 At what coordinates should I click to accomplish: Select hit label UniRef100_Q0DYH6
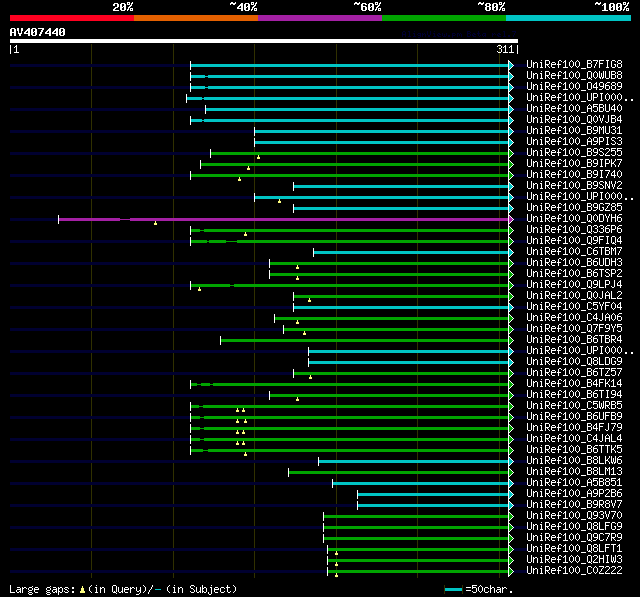[x=574, y=219]
